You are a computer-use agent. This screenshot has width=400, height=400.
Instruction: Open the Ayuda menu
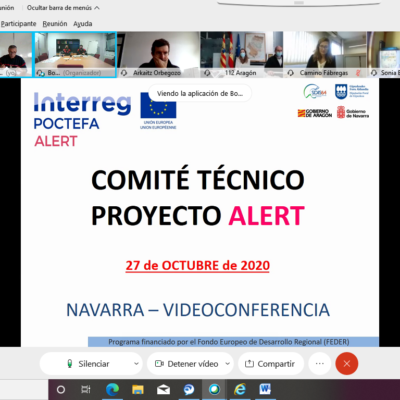tap(83, 24)
